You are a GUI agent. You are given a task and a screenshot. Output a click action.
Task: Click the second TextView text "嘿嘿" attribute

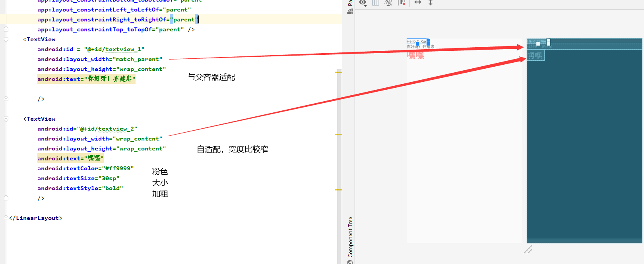[x=70, y=158]
